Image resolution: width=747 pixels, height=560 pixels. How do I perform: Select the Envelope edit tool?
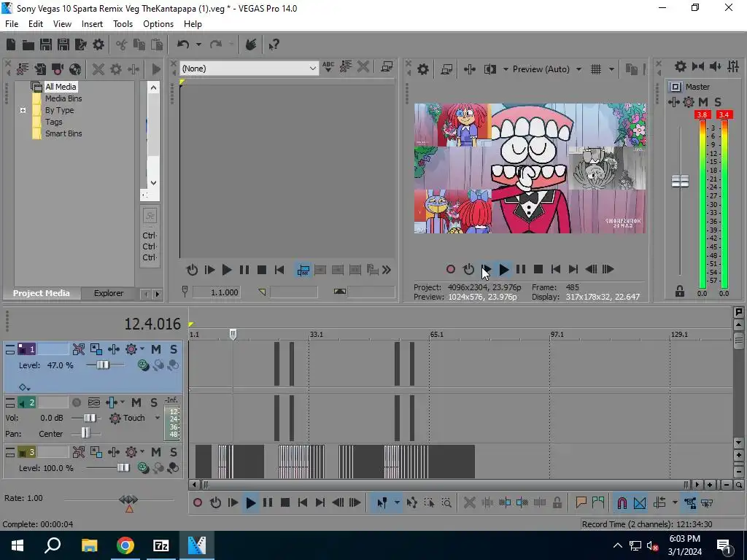(411, 503)
